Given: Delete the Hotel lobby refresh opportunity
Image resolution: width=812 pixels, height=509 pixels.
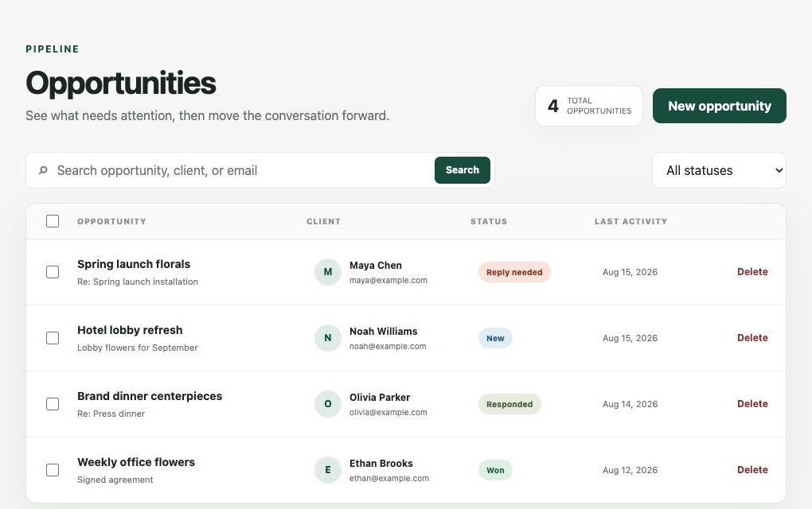Looking at the screenshot, I should coord(752,338).
